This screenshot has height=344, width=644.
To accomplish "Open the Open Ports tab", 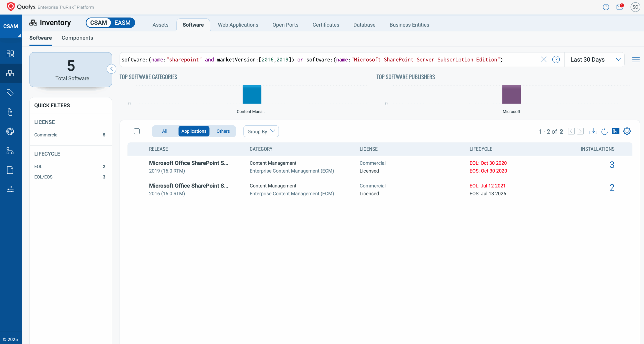I will pos(285,25).
